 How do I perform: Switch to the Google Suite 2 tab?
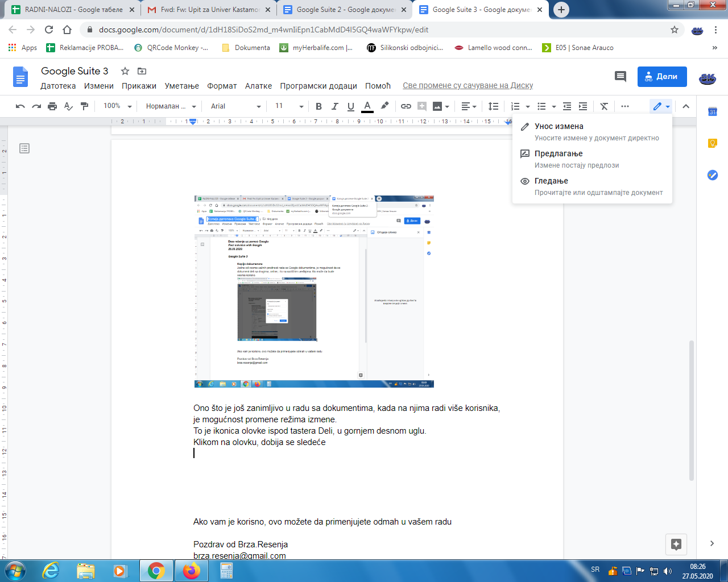click(345, 10)
